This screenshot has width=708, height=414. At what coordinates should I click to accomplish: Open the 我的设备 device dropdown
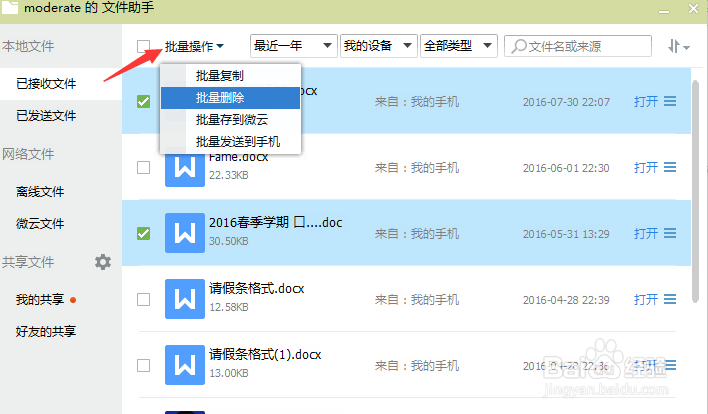coord(378,46)
